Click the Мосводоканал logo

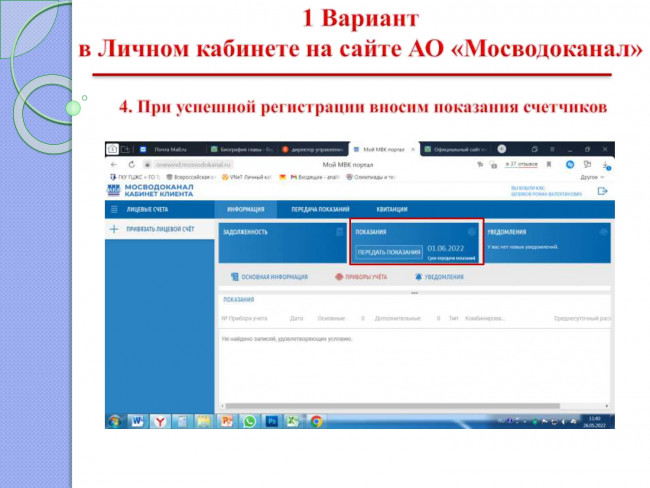click(x=150, y=190)
